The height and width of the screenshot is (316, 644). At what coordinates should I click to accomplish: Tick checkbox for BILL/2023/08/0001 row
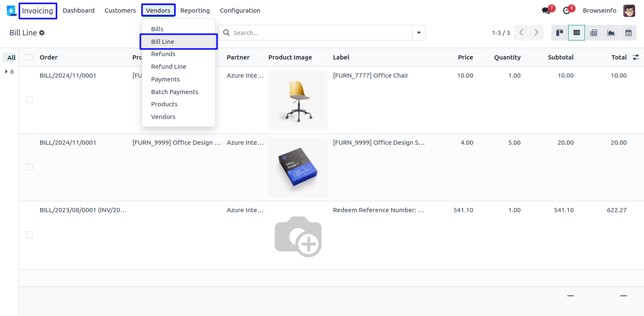[x=30, y=235]
